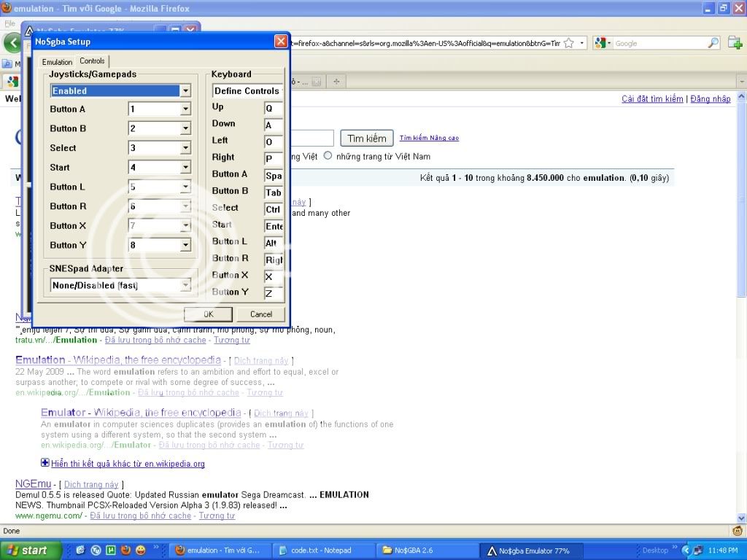Open the joystick Start dropdown showing 4
This screenshot has height=560, width=747.
tap(160, 168)
